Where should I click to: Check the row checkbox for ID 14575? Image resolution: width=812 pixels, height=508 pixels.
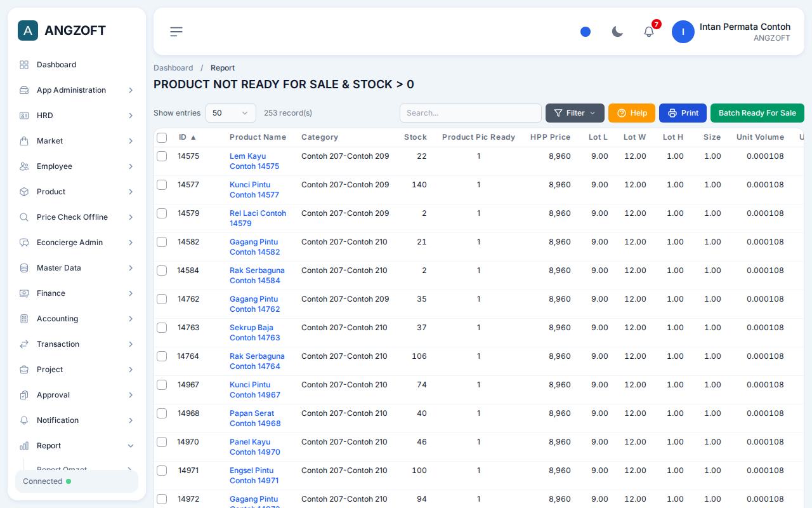click(x=162, y=156)
